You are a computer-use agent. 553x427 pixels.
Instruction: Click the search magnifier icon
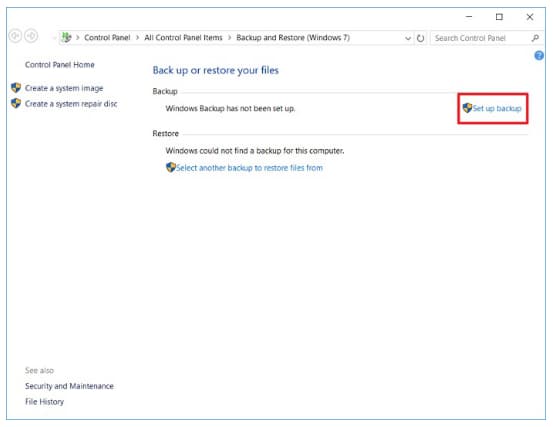click(x=535, y=38)
